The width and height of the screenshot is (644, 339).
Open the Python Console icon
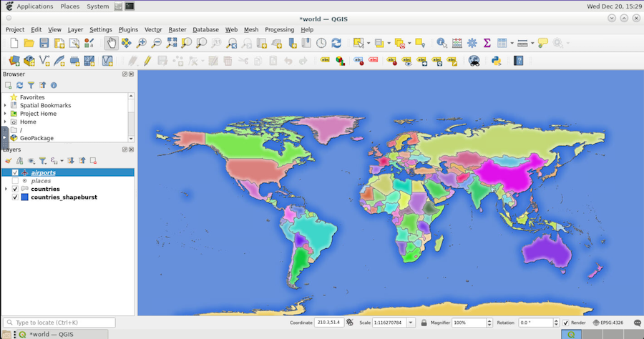pos(496,61)
